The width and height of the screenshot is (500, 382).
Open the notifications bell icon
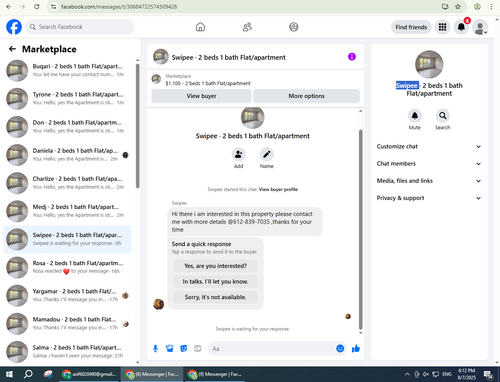461,27
